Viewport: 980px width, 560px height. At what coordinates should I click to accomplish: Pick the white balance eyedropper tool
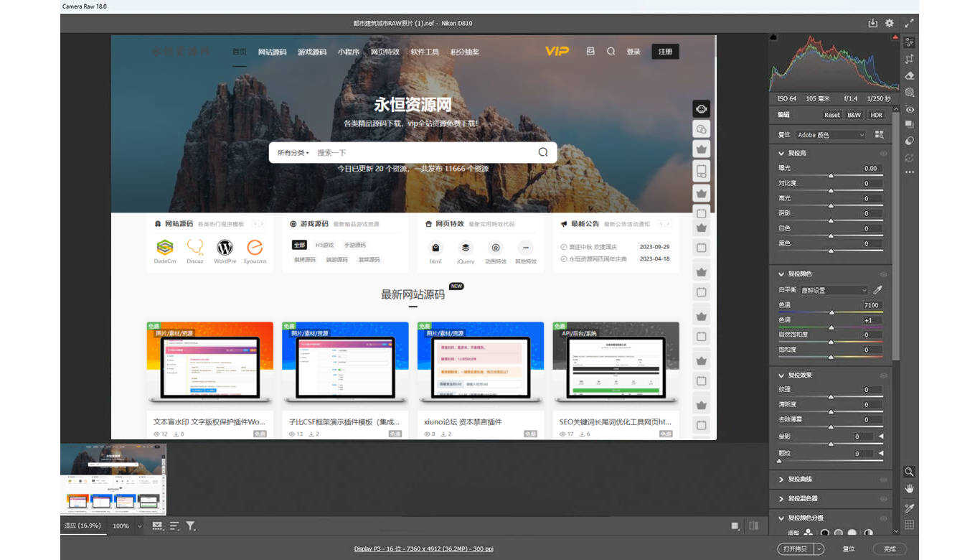point(877,290)
